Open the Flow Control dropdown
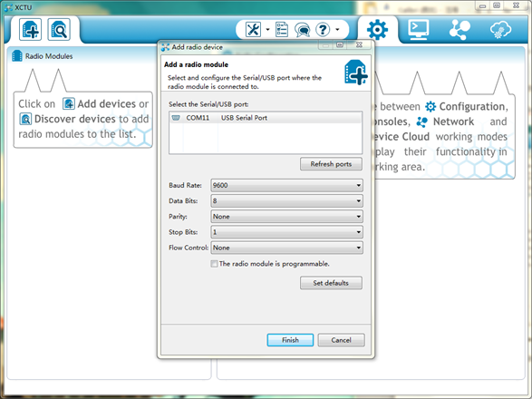 (x=286, y=248)
